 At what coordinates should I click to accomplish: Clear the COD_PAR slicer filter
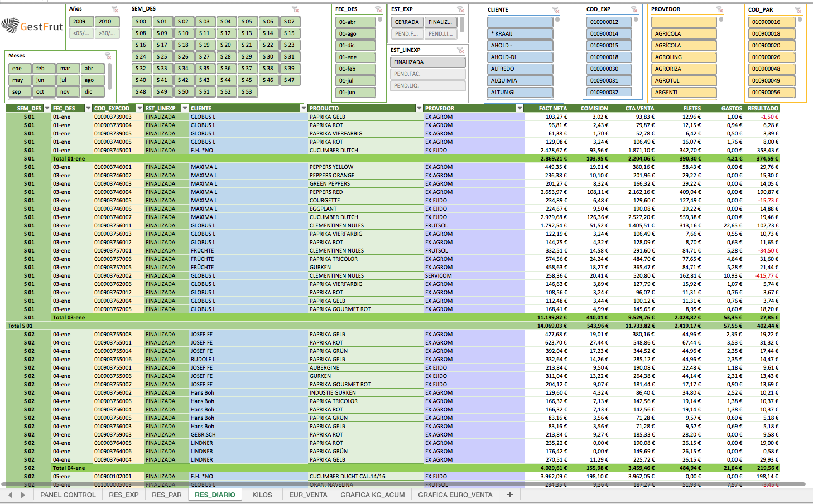click(798, 10)
